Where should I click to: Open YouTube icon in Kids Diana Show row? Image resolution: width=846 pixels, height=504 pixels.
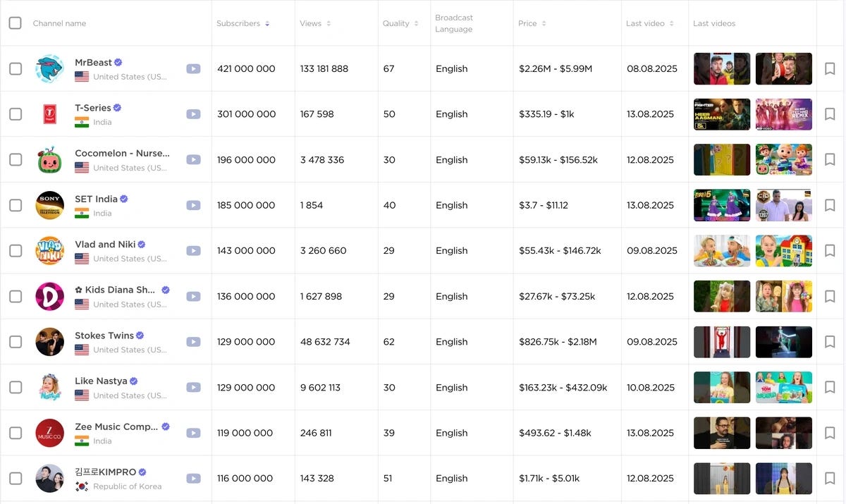pyautogui.click(x=193, y=297)
